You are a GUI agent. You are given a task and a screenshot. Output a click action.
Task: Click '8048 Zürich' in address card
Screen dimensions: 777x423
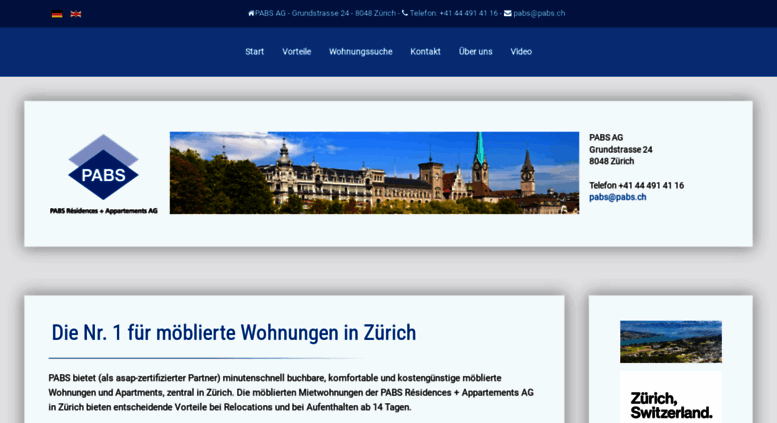(611, 161)
